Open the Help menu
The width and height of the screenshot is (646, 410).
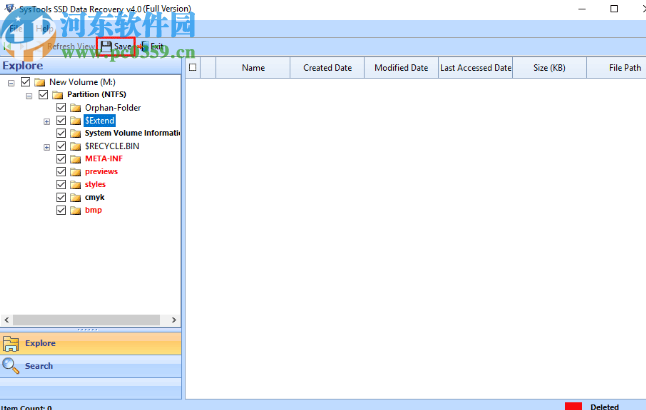pyautogui.click(x=44, y=28)
